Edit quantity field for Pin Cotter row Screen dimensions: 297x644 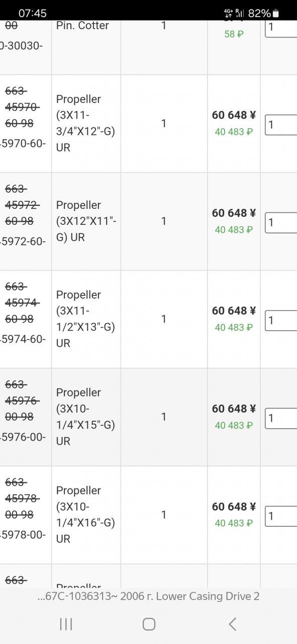[x=281, y=27]
